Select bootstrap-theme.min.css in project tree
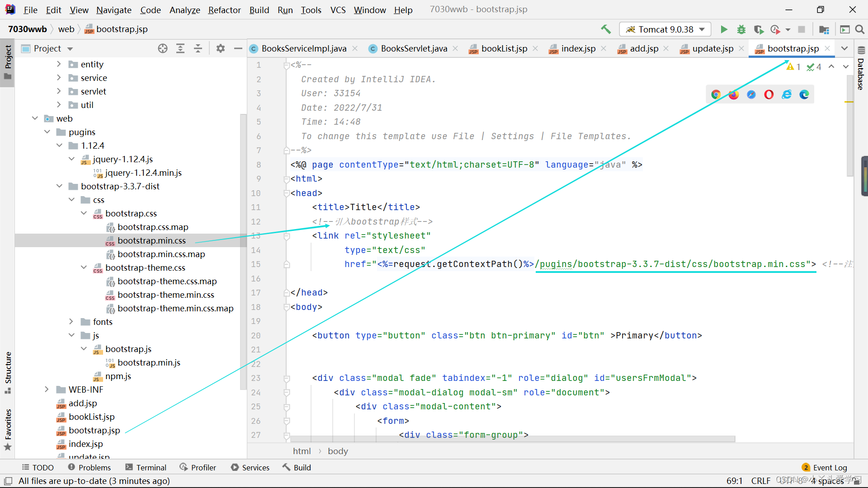The width and height of the screenshot is (868, 488). pyautogui.click(x=166, y=295)
